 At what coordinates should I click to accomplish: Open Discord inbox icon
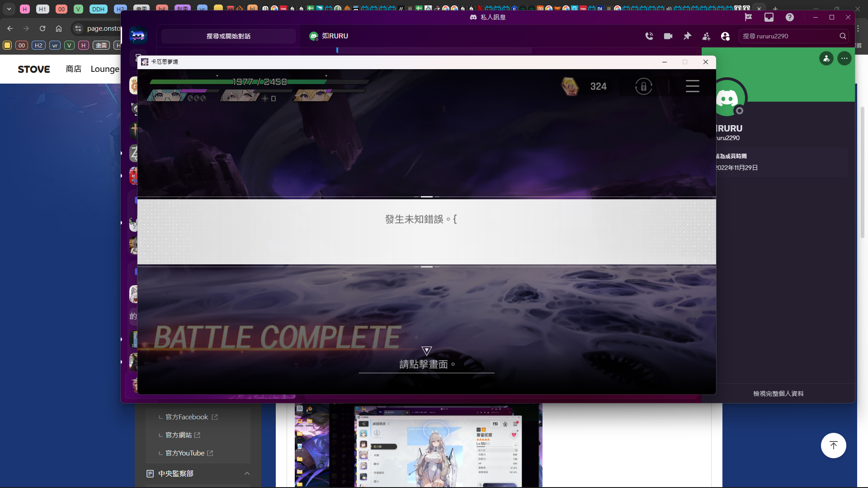tap(769, 17)
